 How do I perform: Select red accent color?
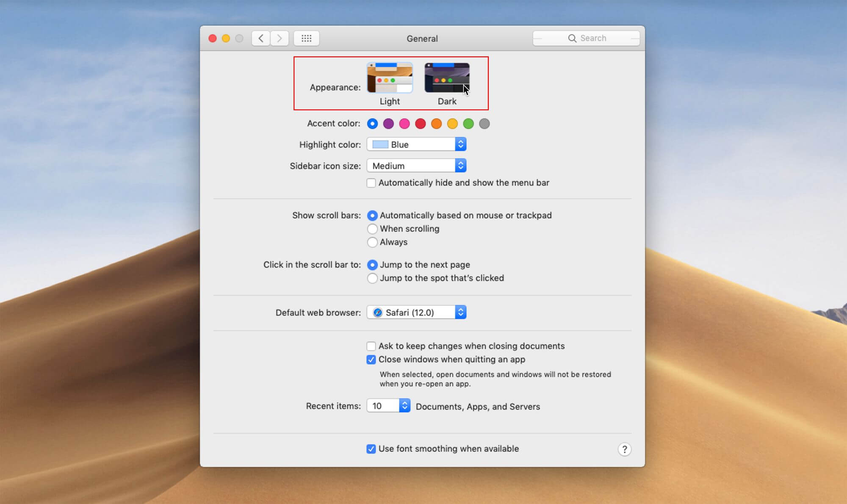tap(420, 124)
